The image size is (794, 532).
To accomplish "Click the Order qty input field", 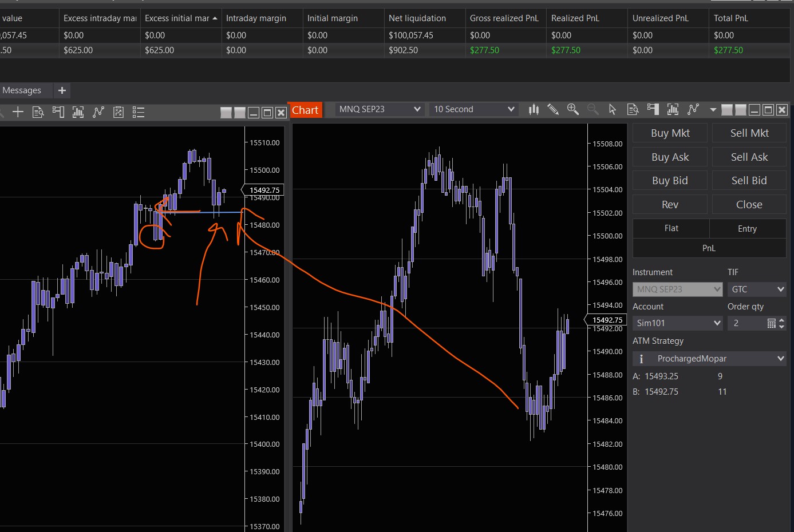I will click(x=746, y=323).
